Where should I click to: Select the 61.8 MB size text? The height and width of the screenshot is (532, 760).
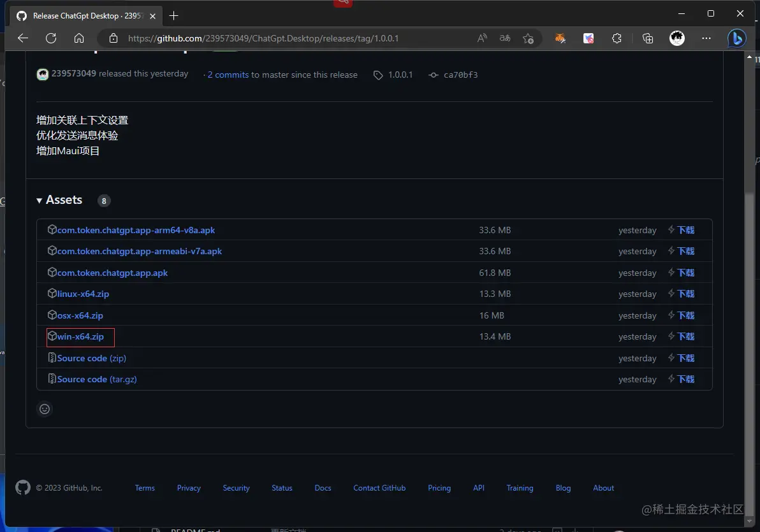tap(495, 273)
